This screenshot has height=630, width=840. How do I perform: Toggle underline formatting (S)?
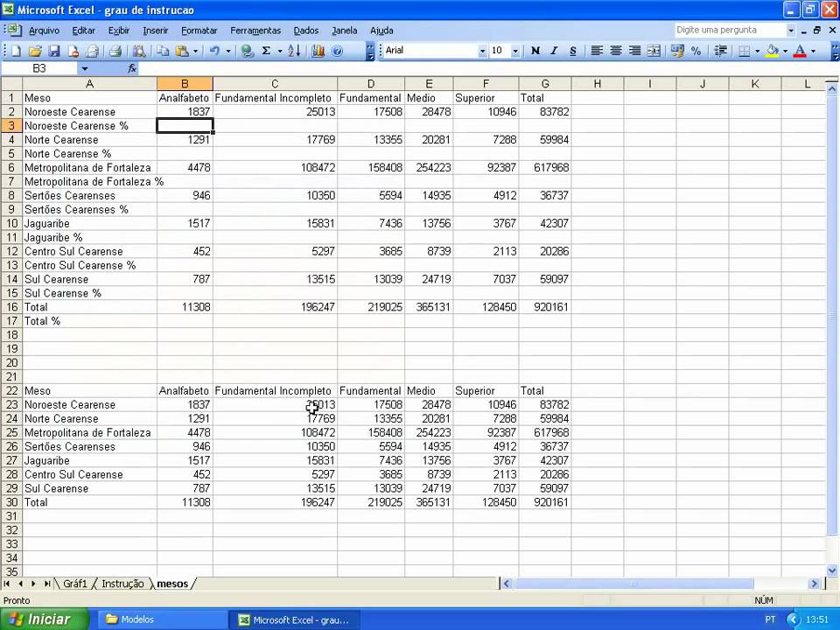pos(572,51)
